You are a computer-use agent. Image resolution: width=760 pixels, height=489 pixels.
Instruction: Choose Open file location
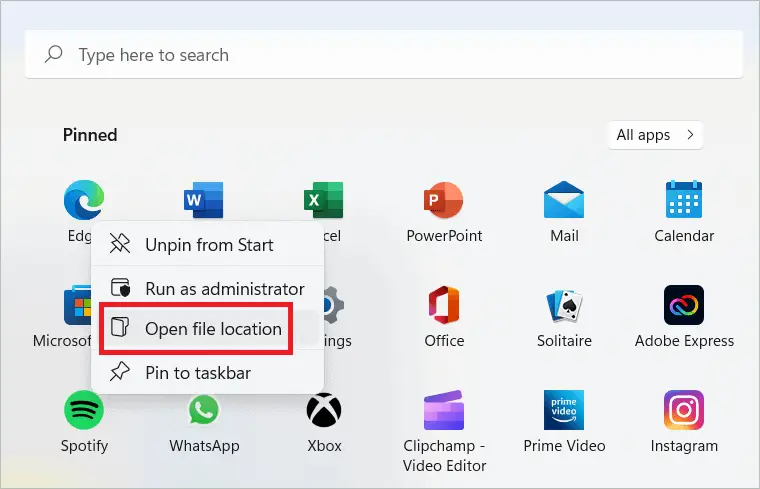[207, 329]
